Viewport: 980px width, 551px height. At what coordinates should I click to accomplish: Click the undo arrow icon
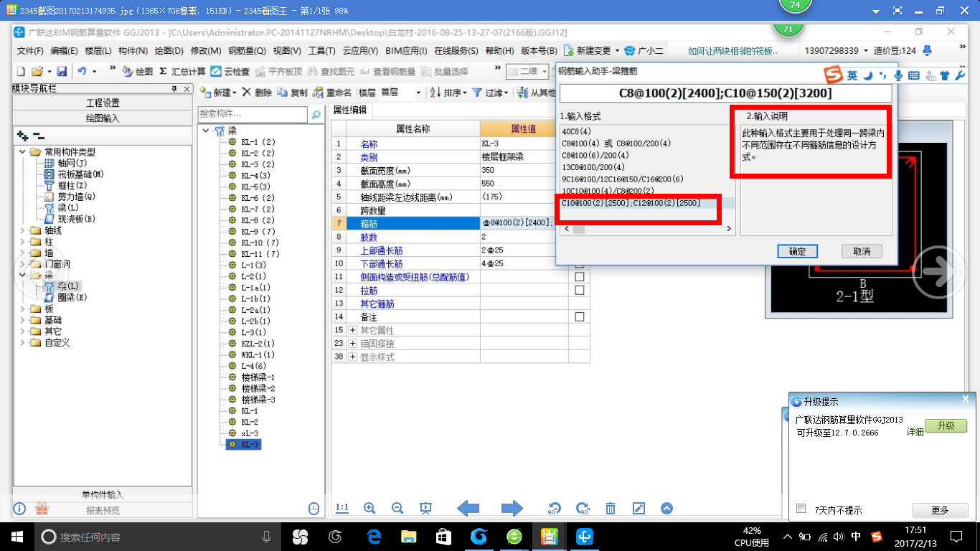(x=83, y=72)
